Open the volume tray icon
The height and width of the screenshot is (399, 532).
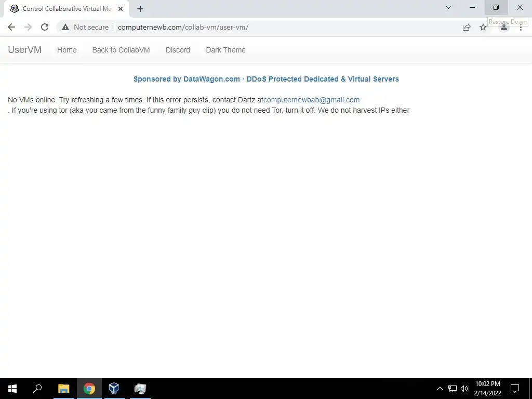[x=464, y=389]
